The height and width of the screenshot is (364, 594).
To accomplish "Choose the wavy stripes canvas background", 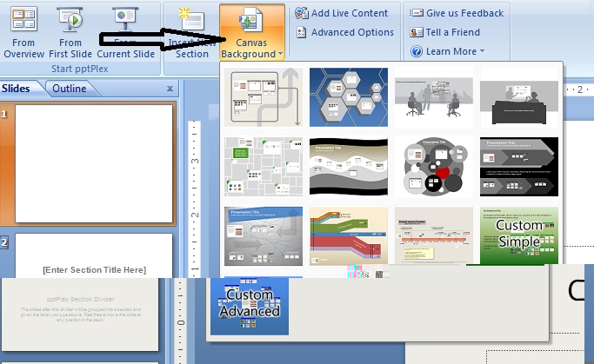I will pos(349,167).
